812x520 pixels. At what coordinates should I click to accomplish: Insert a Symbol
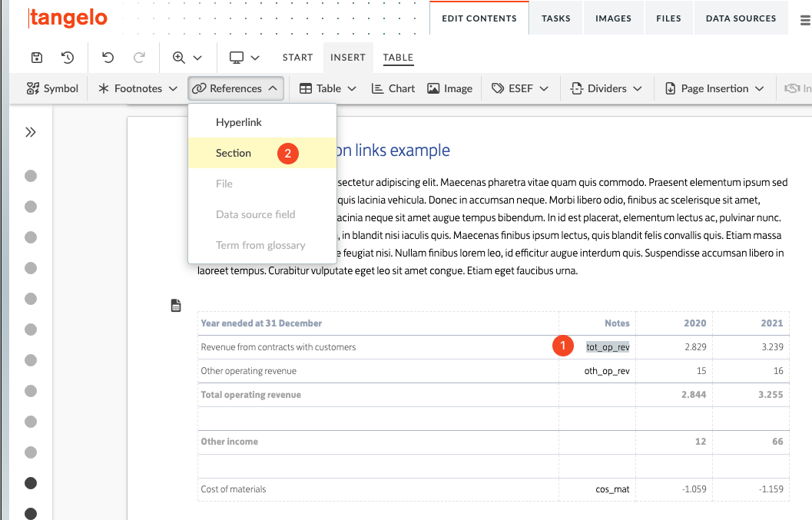(52, 88)
